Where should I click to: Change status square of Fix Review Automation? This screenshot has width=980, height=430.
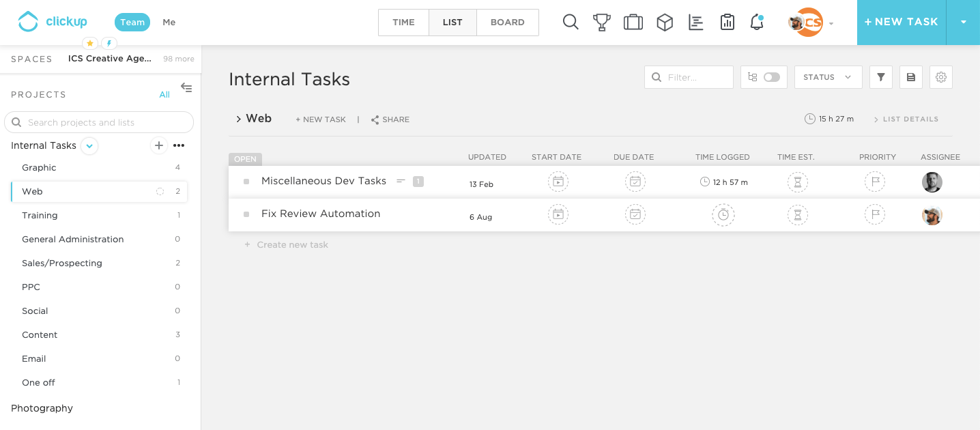(246, 214)
